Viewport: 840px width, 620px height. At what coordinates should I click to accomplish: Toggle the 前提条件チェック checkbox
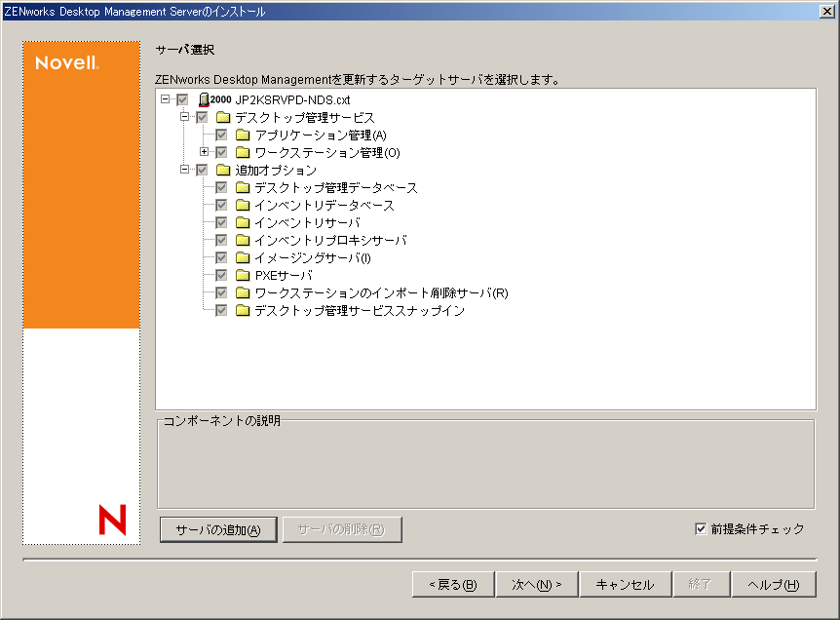point(700,527)
